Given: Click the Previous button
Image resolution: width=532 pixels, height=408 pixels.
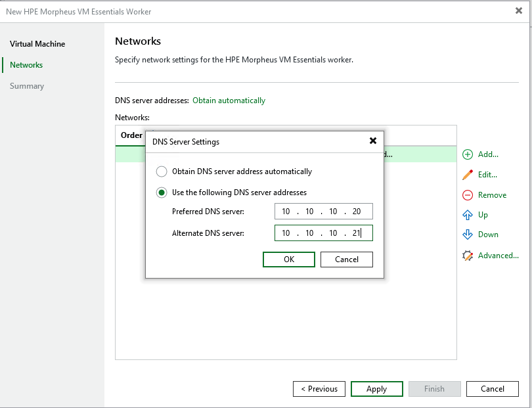Looking at the screenshot, I should coord(319,389).
